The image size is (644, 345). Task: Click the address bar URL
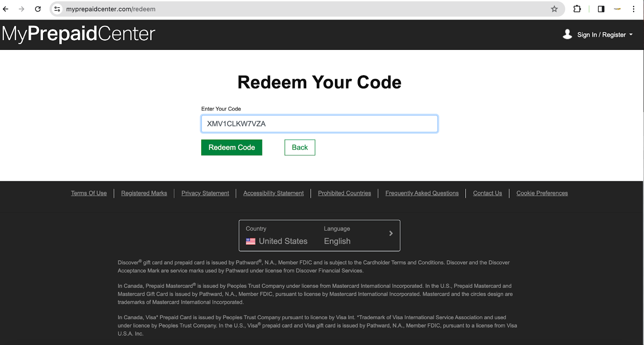pyautogui.click(x=111, y=9)
